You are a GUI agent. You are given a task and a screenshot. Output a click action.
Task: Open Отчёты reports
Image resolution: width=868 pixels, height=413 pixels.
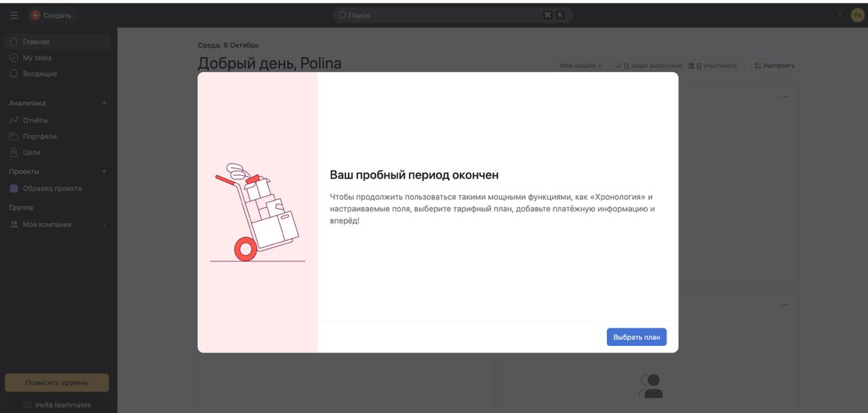tap(35, 120)
